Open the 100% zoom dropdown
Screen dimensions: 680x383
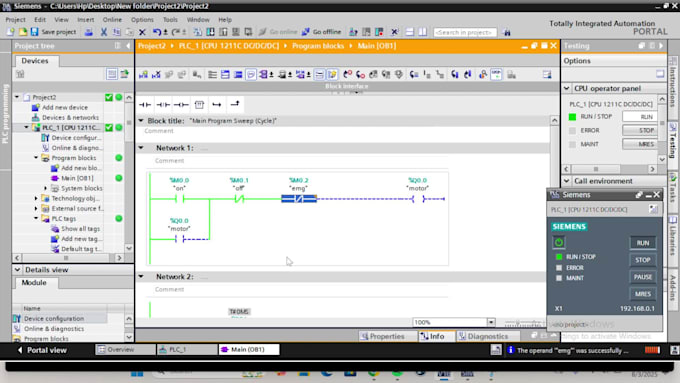tap(491, 322)
